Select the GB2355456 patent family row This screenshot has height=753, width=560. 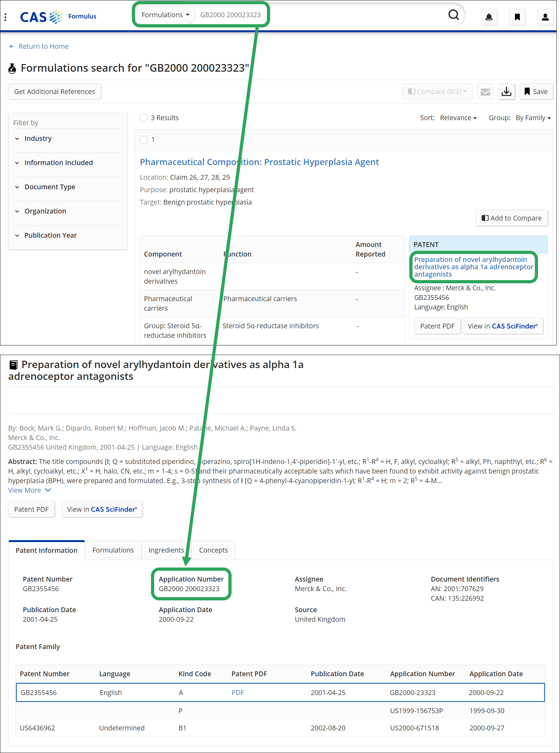pyautogui.click(x=280, y=693)
